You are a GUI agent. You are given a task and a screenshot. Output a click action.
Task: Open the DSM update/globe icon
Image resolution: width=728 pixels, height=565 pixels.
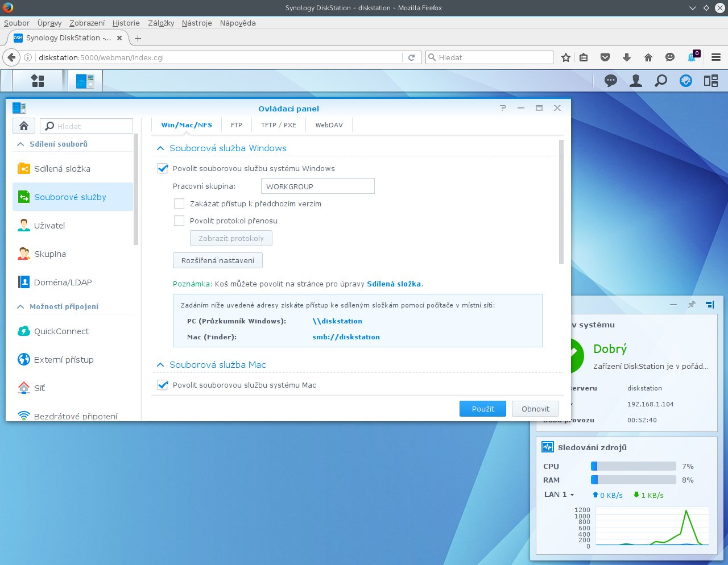(686, 81)
